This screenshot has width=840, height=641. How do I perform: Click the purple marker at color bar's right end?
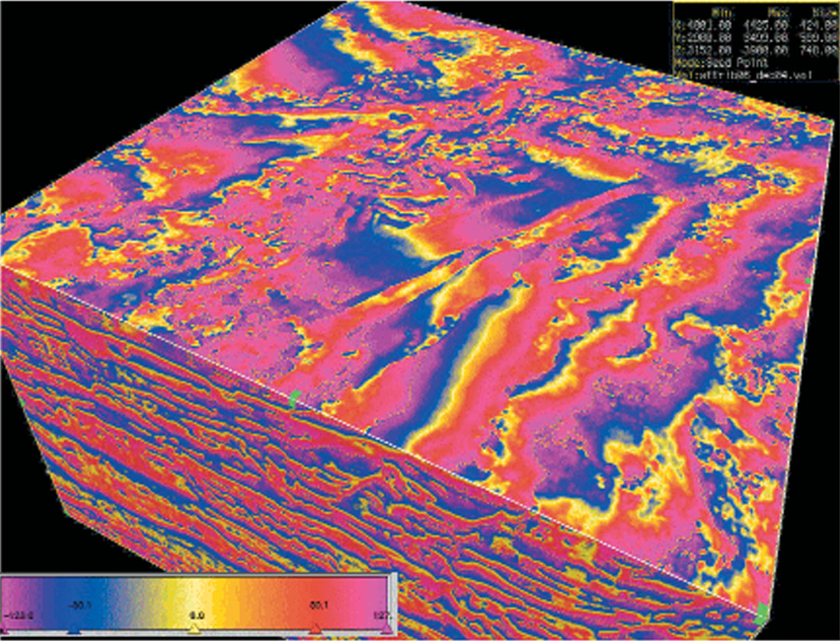point(387,630)
